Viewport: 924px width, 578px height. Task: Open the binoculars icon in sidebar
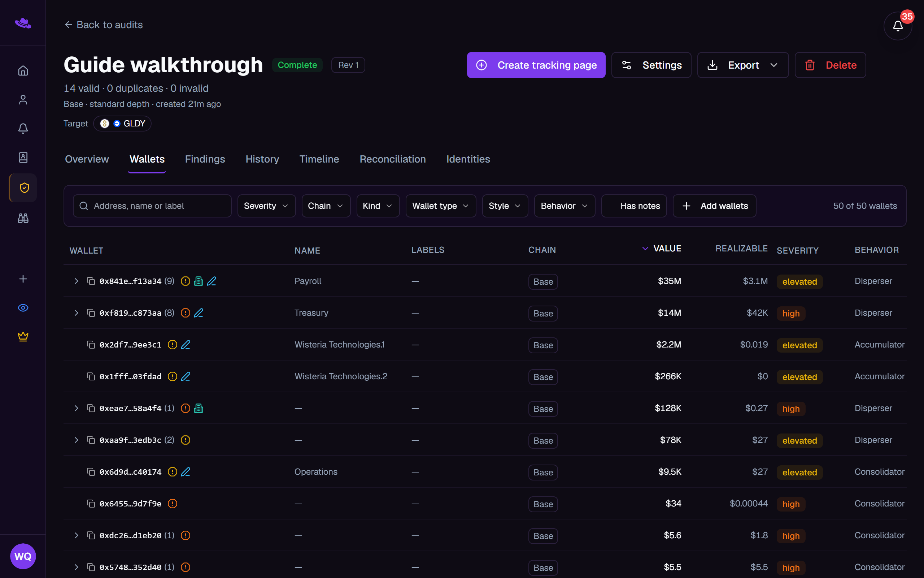[x=23, y=218]
